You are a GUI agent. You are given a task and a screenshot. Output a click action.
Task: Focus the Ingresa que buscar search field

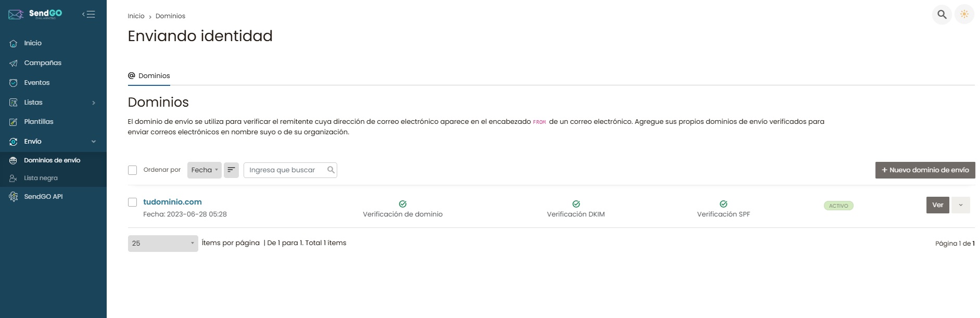coord(290,170)
